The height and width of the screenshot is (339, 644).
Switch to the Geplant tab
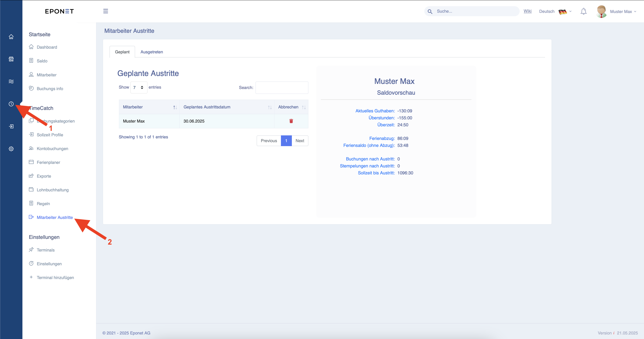122,52
